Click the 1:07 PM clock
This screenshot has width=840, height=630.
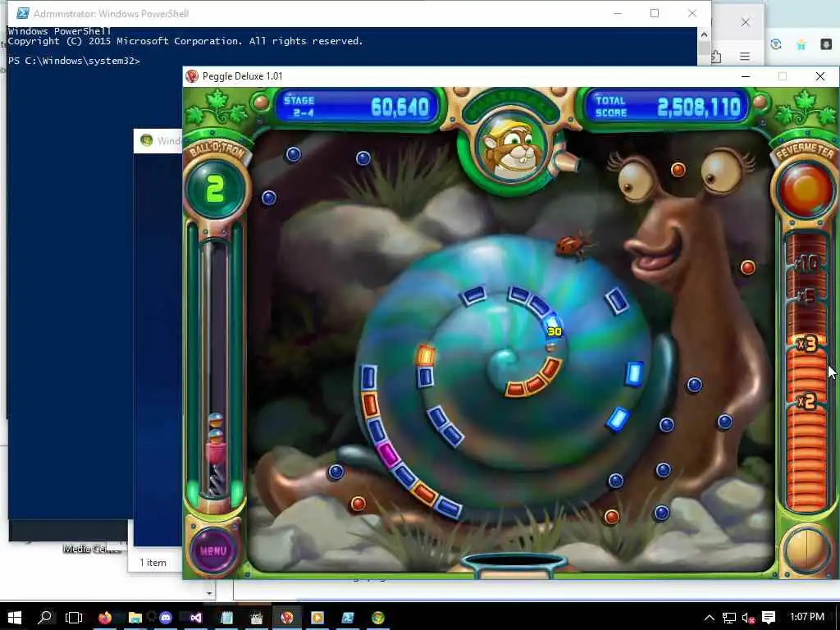click(807, 617)
